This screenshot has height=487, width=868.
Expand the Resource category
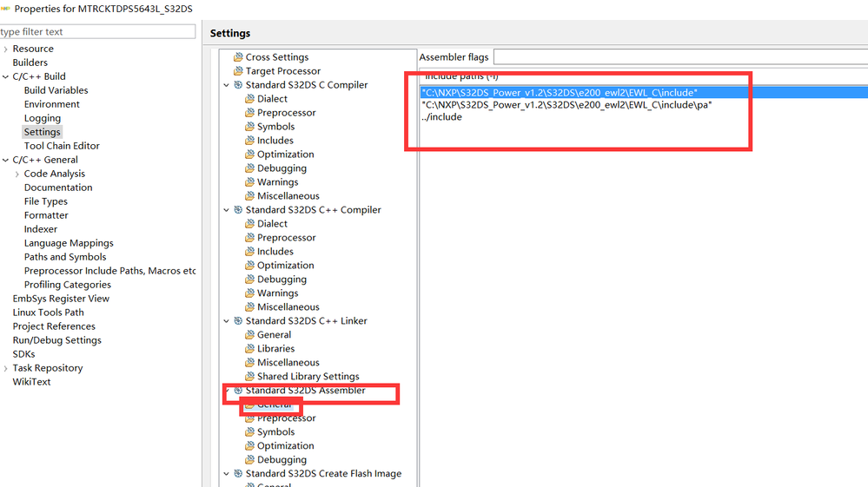pyautogui.click(x=5, y=49)
